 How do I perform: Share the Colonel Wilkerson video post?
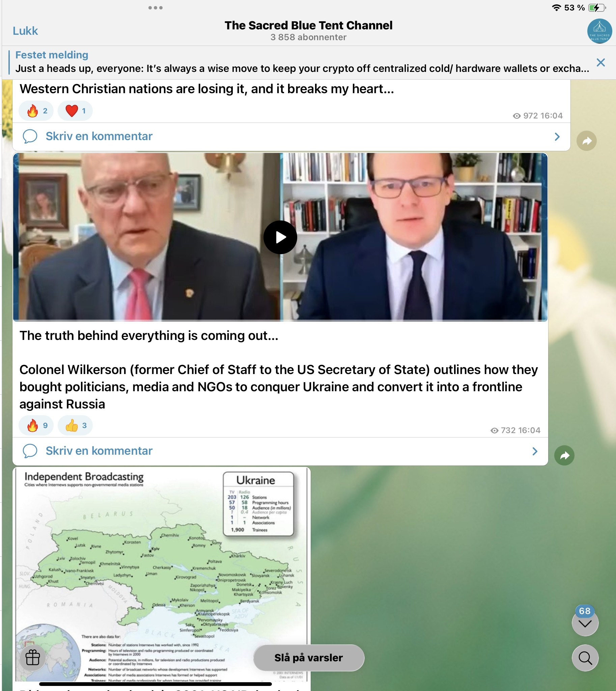pyautogui.click(x=564, y=455)
